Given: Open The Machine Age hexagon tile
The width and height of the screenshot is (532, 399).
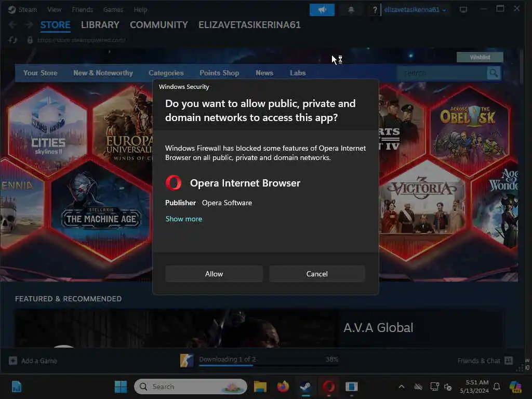Looking at the screenshot, I should [101, 210].
